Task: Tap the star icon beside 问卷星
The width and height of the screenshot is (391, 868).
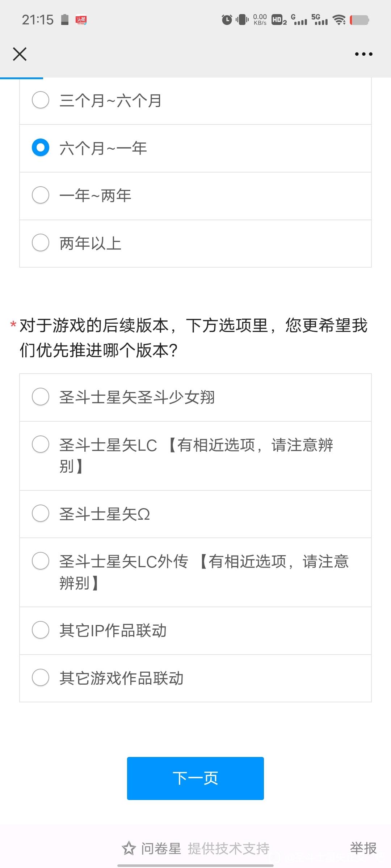Action: click(x=129, y=848)
